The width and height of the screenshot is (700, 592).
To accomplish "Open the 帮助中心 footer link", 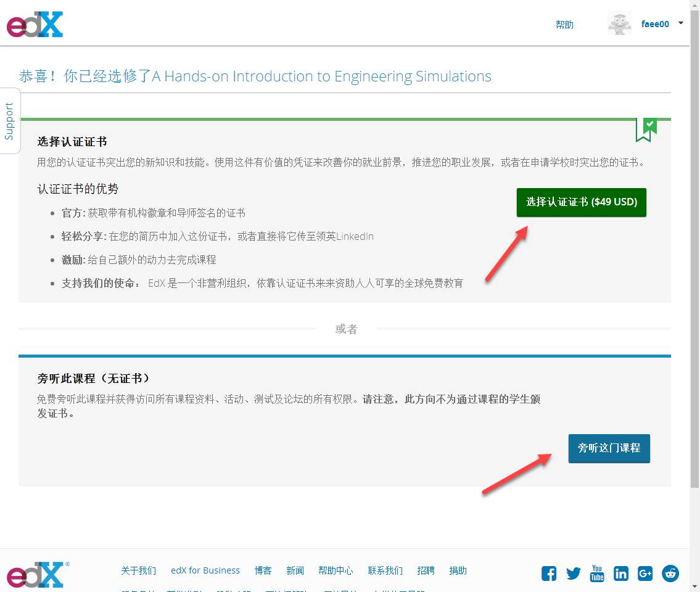I will click(x=336, y=570).
